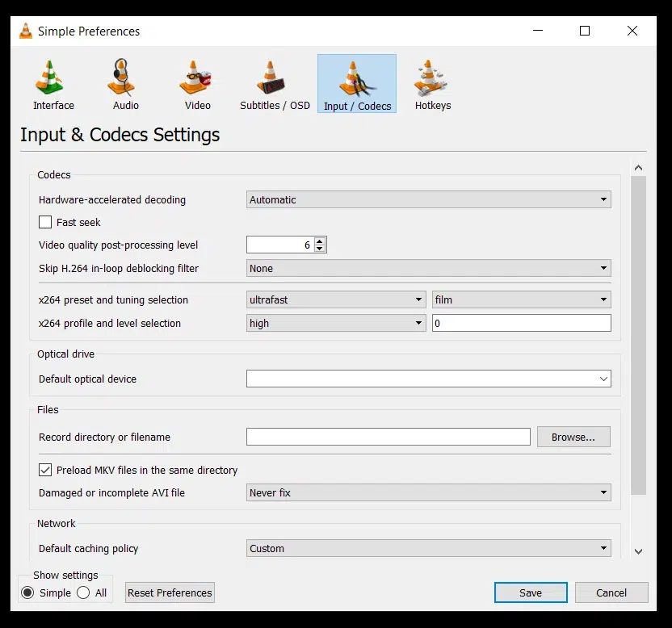Click the vertical scrollbar thumb
This screenshot has width=672, height=628.
point(638,335)
